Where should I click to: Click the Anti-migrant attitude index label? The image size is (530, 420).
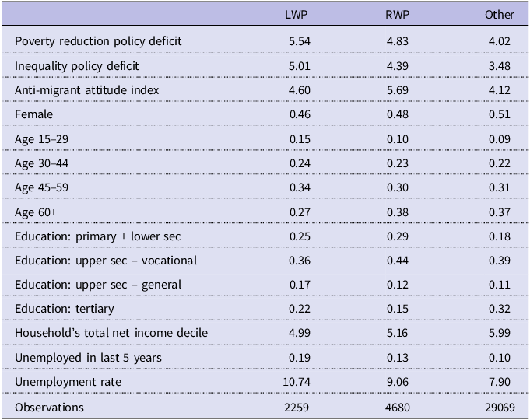(87, 90)
